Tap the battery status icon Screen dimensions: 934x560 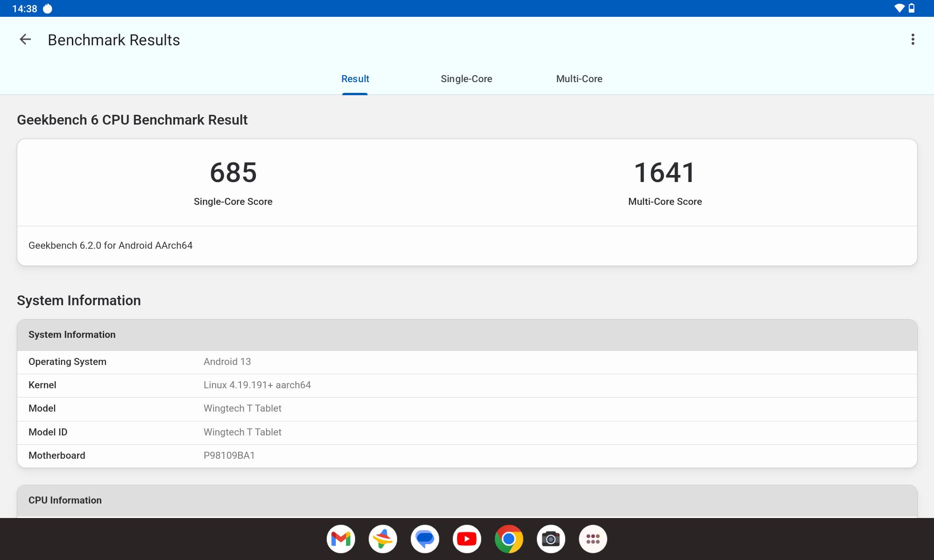pos(912,8)
